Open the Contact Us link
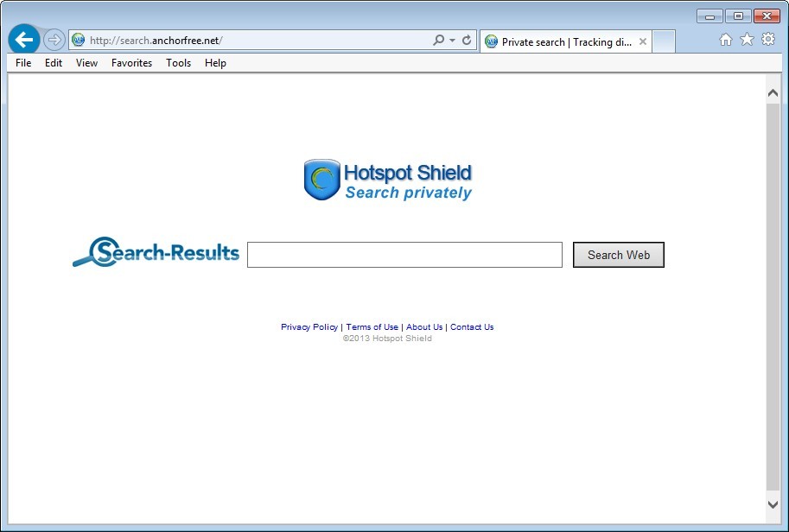This screenshot has height=532, width=789. tap(472, 326)
